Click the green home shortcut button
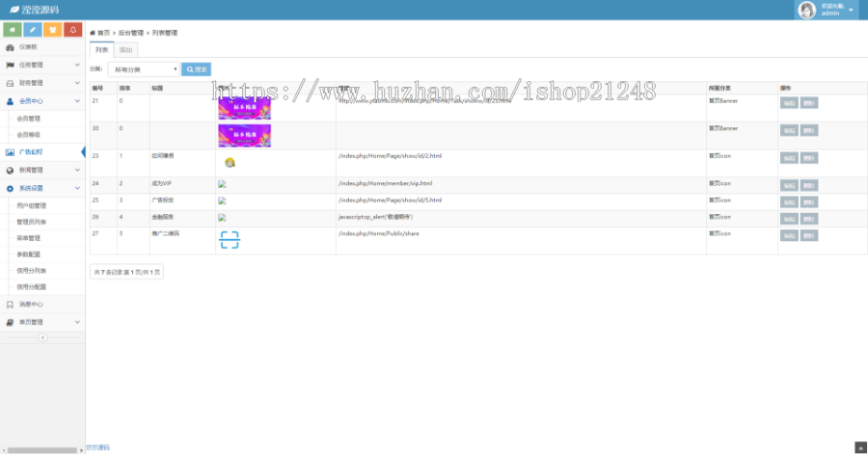This screenshot has width=868, height=455. point(13,29)
